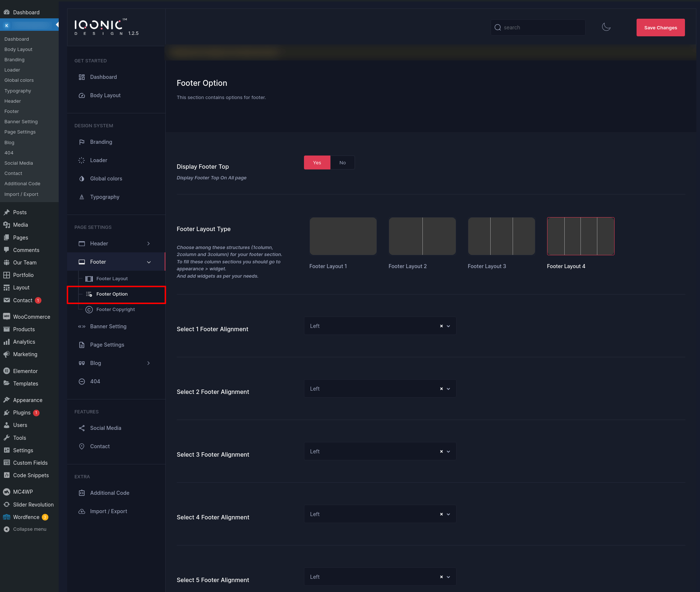The width and height of the screenshot is (700, 592).
Task: Open Footer Copyright submenu item
Action: [x=116, y=310]
